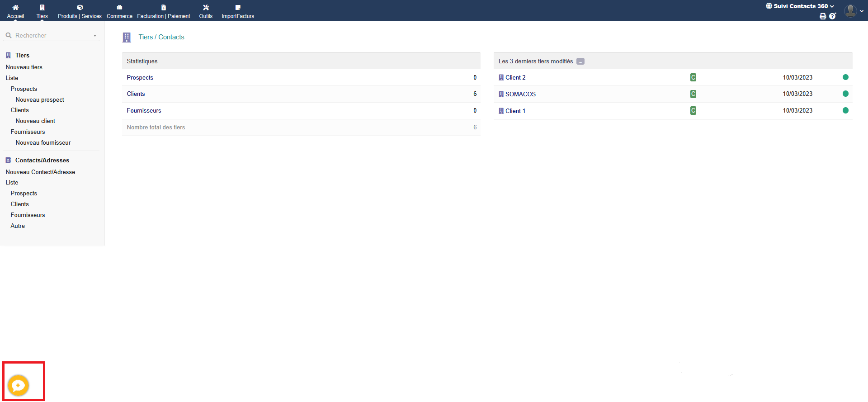Click the green status dot for Client 1

[845, 110]
